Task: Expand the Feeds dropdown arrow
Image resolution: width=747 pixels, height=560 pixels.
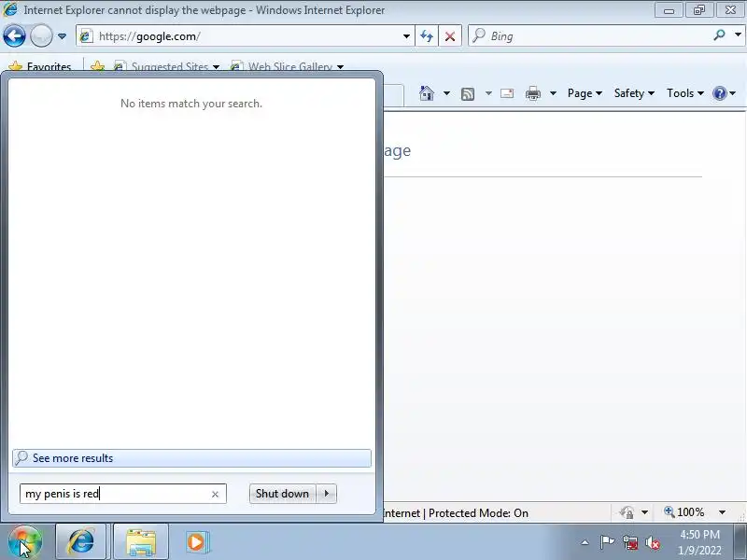Action: [x=488, y=93]
